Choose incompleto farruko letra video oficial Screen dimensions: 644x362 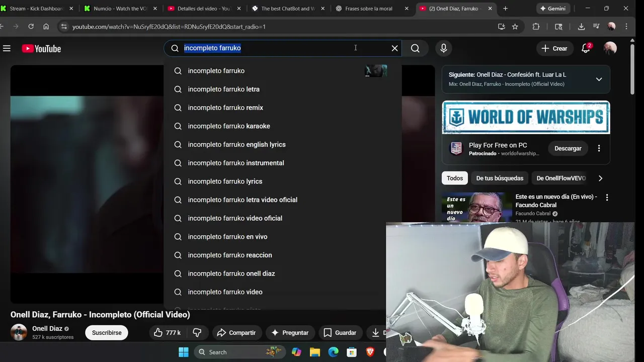click(283, 200)
